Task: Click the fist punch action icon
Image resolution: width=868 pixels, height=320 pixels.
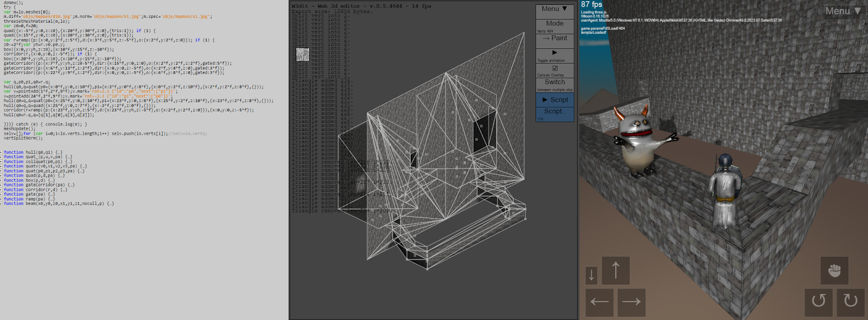Action: 834,270
